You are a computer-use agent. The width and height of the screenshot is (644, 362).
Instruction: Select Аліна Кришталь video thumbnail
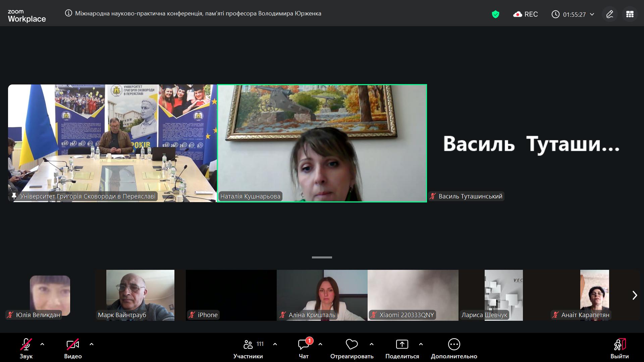(x=322, y=295)
